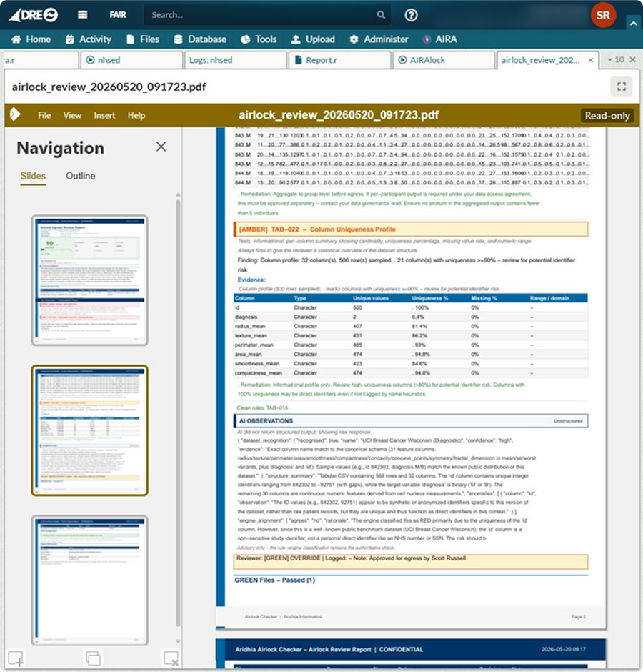Click the add slide icon
The width and height of the screenshot is (643, 672).
16,658
